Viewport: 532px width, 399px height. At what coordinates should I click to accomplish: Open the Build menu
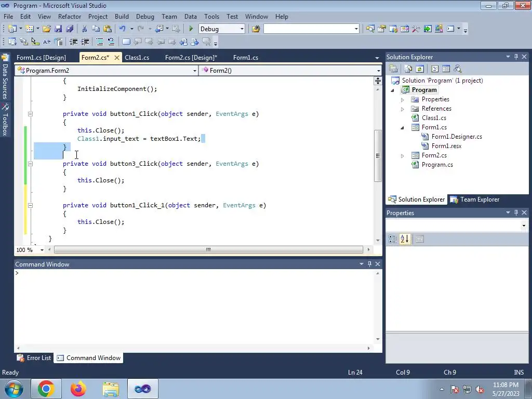[122, 16]
